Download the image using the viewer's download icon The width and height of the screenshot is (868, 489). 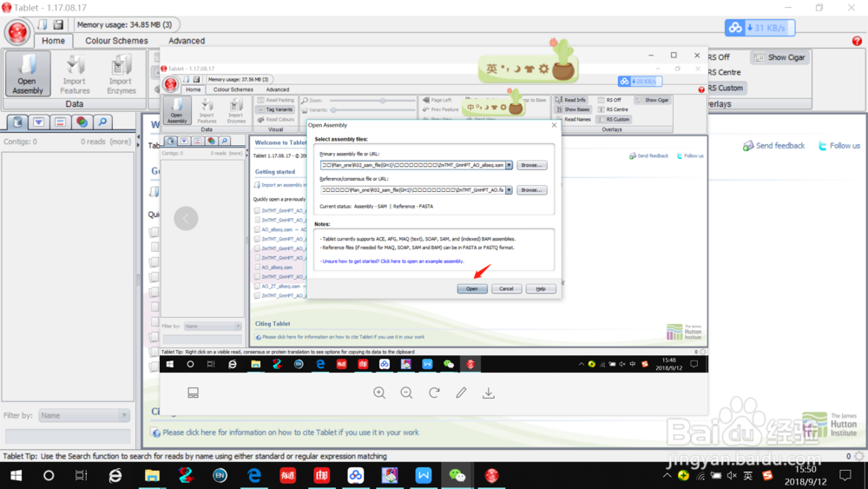[488, 393]
